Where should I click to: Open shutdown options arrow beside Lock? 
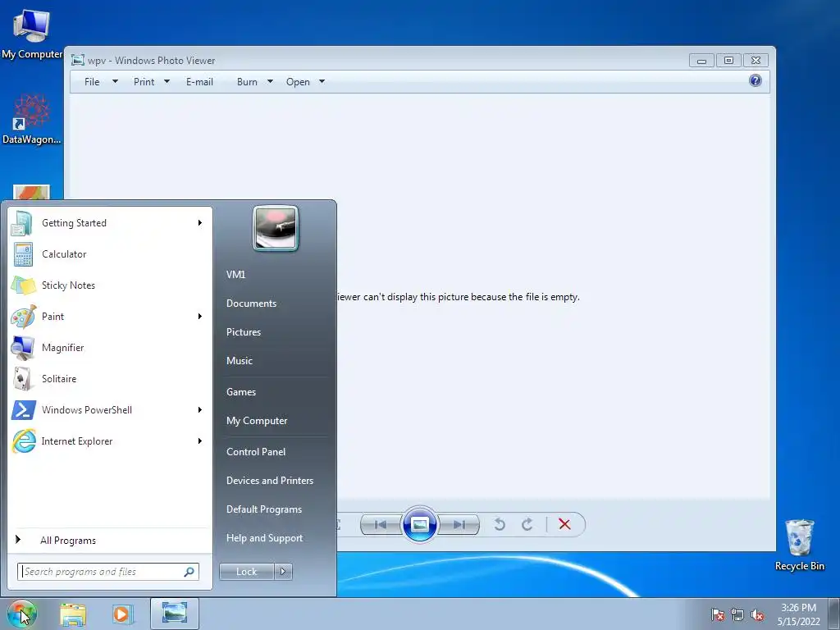[283, 572]
